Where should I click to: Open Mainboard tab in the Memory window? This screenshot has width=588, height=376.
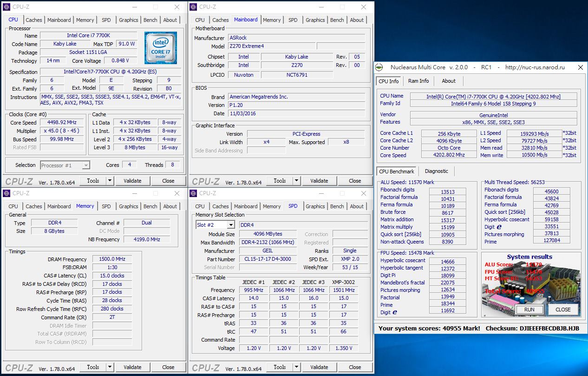click(59, 206)
